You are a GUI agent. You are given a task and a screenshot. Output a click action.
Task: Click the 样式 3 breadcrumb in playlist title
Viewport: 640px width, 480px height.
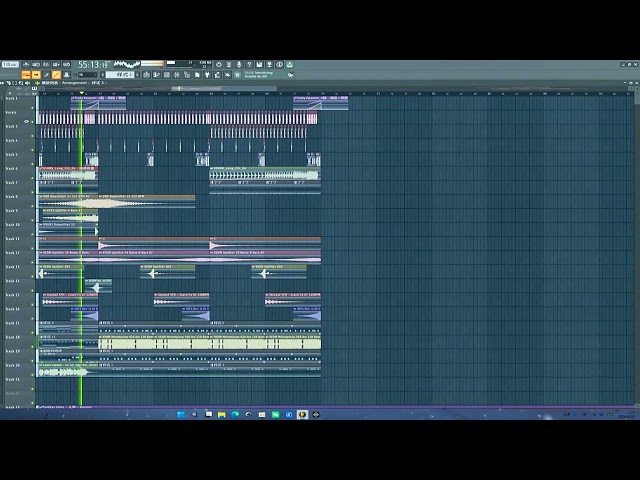click(98, 83)
